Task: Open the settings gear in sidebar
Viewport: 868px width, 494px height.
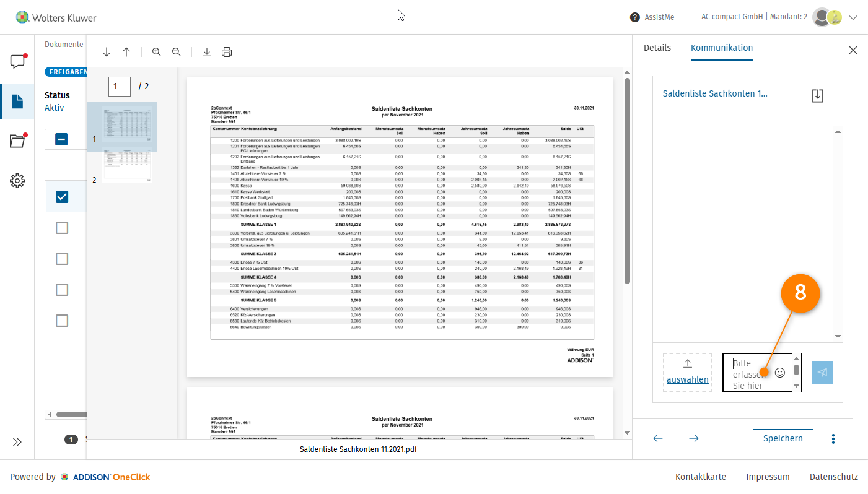Action: [17, 181]
